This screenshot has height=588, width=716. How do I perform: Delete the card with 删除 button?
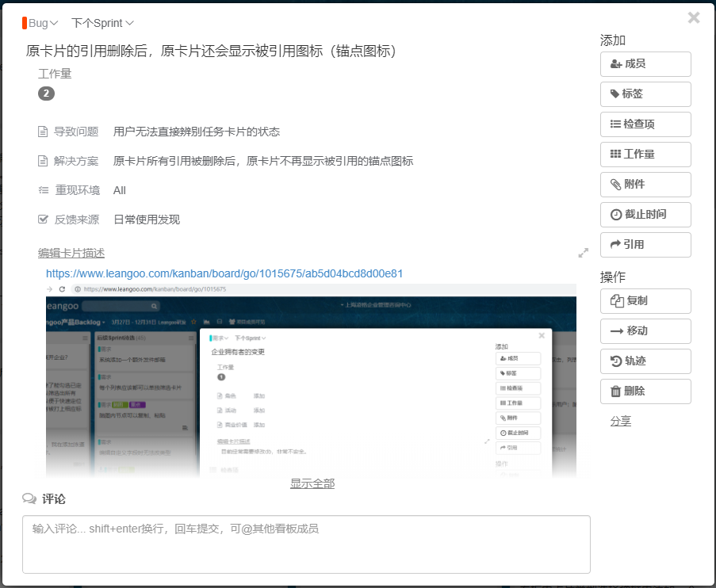click(x=645, y=391)
